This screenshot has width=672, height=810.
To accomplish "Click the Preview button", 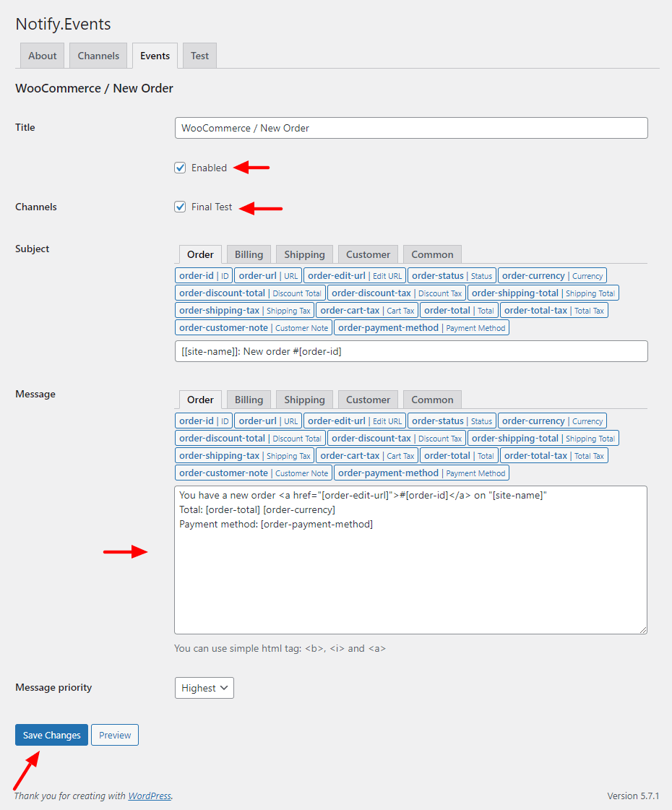I will pyautogui.click(x=115, y=735).
